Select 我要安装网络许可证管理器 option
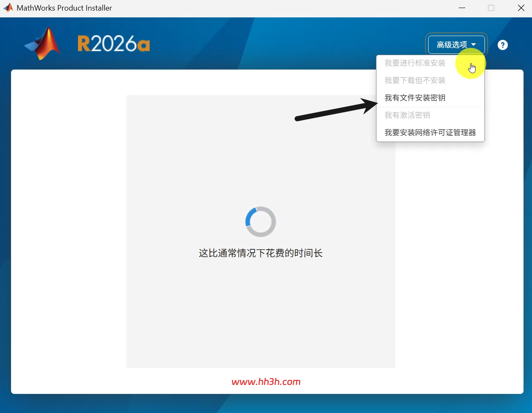Screen dimensions: 532x413 (430, 133)
